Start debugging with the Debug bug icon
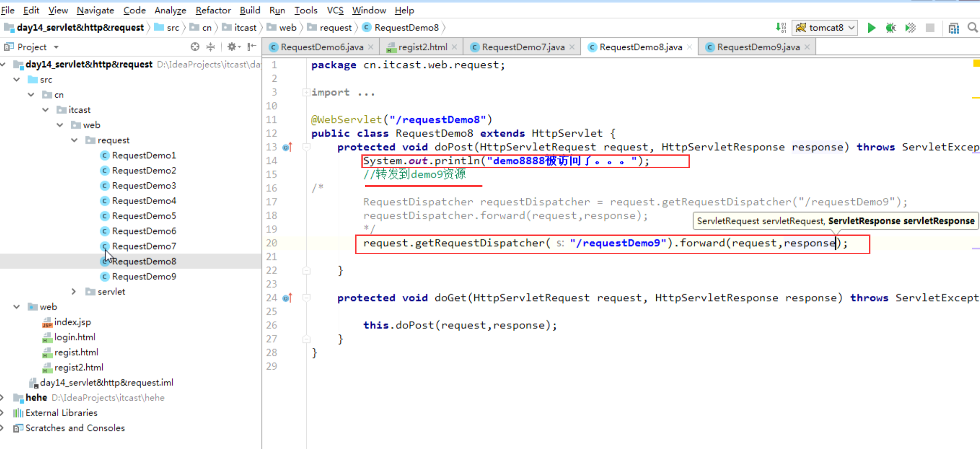The width and height of the screenshot is (980, 449). pos(890,28)
